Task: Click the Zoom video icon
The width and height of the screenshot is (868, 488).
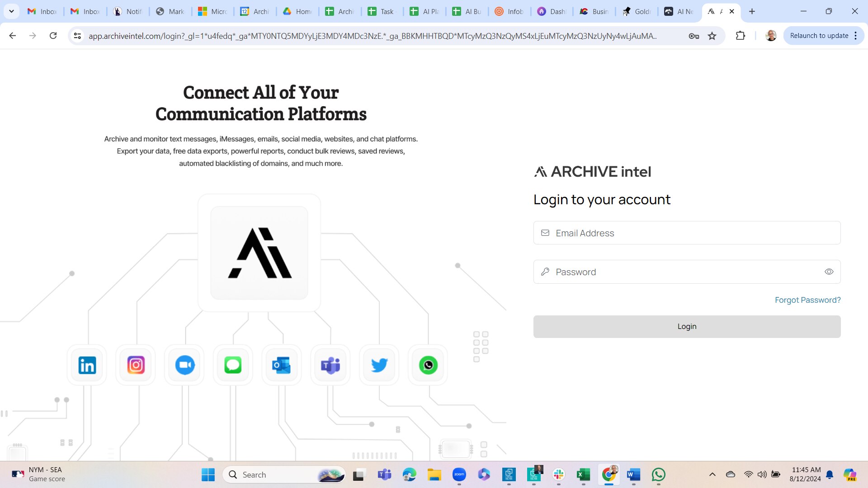Action: pos(184,365)
